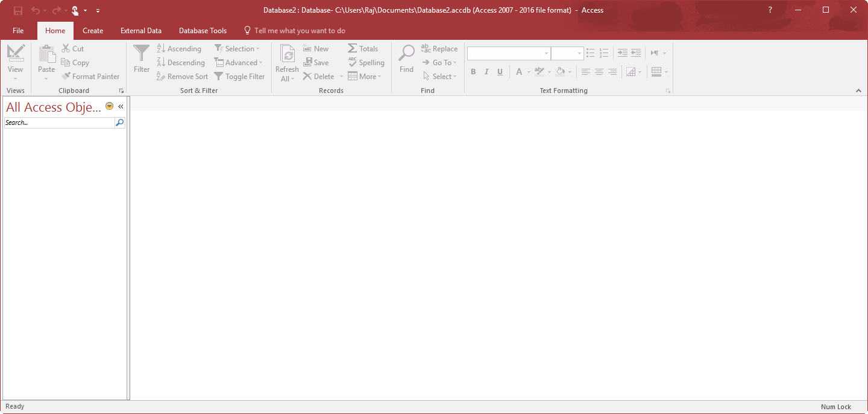This screenshot has width=868, height=414.
Task: Switch to the External Data tab
Action: click(141, 31)
